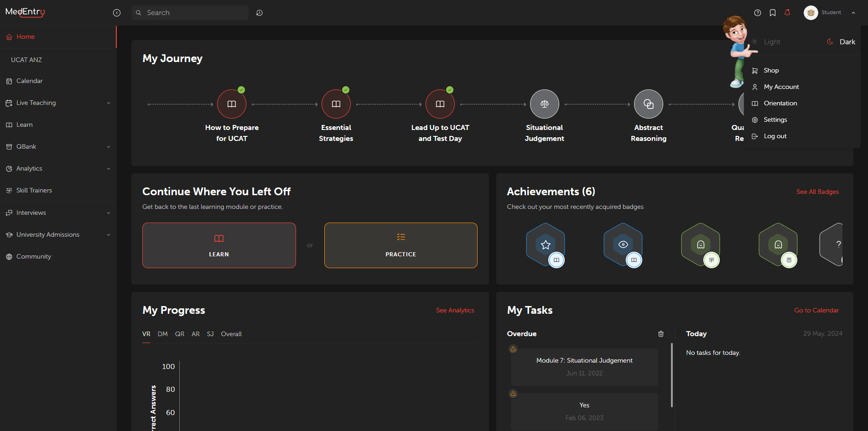The image size is (868, 431).
Task: Collapse the Student profile dropdown chevron
Action: 853,13
